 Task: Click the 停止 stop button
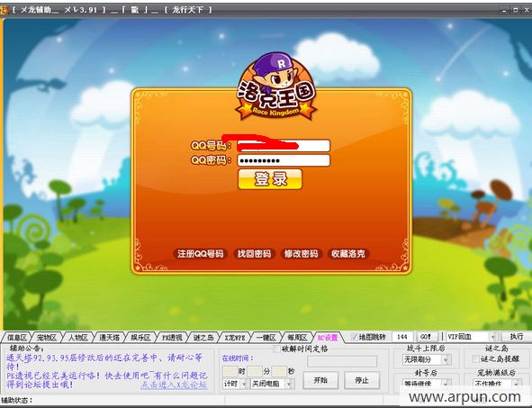[362, 380]
